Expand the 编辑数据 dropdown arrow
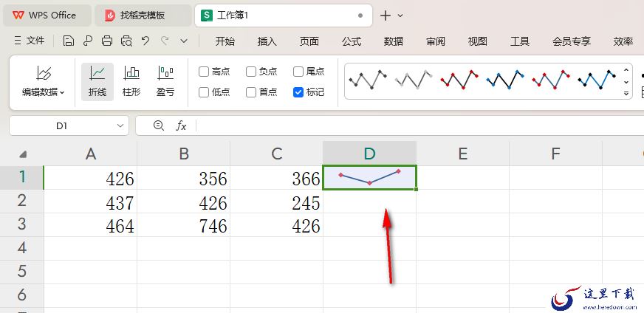Viewport: 644px width, 313px height. coord(62,93)
